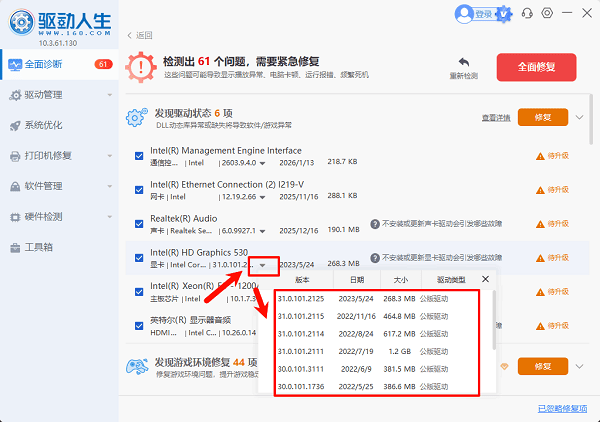Click the diamond VIP icon near game repair

(x=504, y=367)
